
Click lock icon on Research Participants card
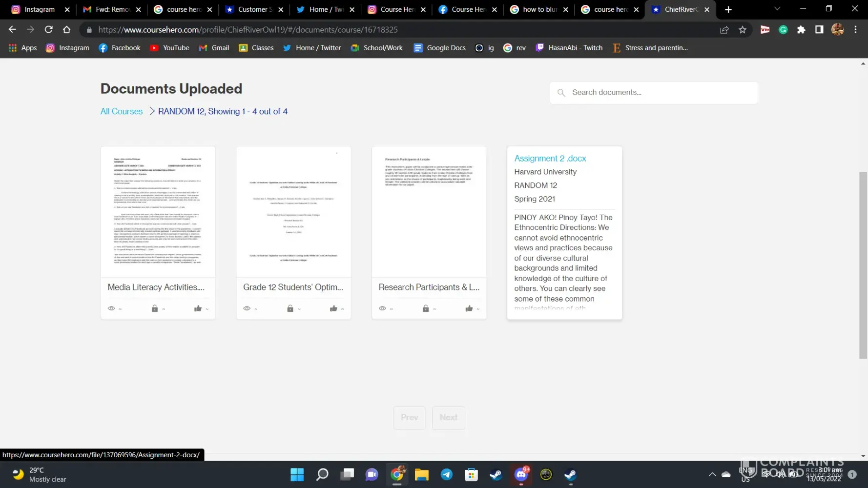[x=426, y=308]
